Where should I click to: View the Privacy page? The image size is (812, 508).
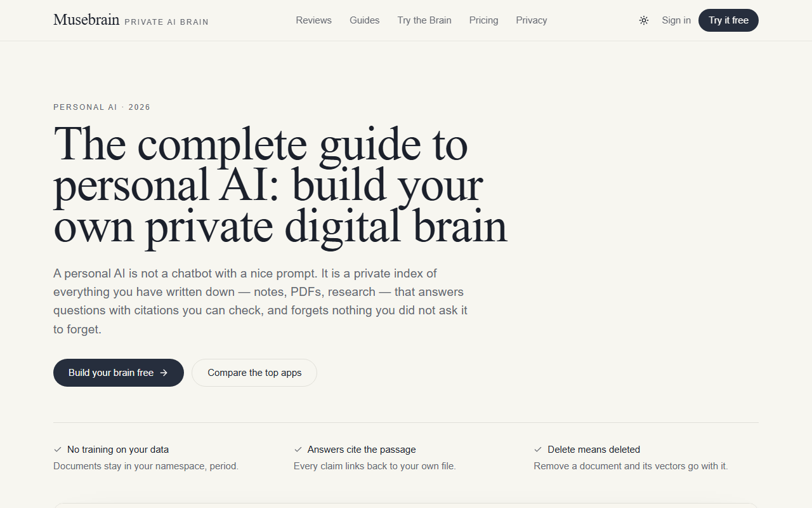tap(532, 20)
